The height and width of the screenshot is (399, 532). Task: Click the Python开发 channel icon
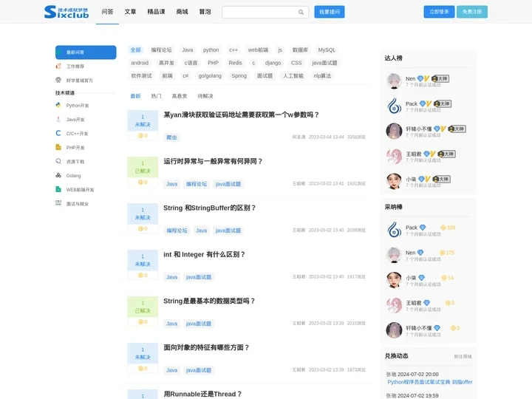(x=58, y=105)
